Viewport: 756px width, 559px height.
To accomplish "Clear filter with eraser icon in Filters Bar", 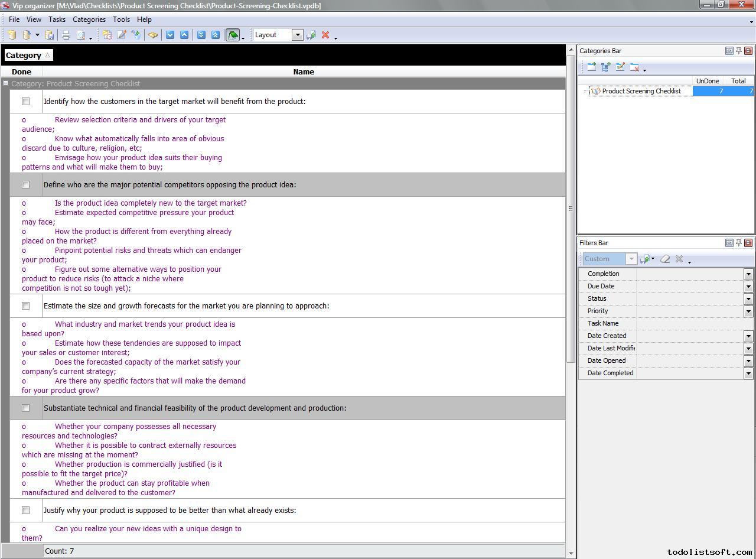I will [x=665, y=259].
